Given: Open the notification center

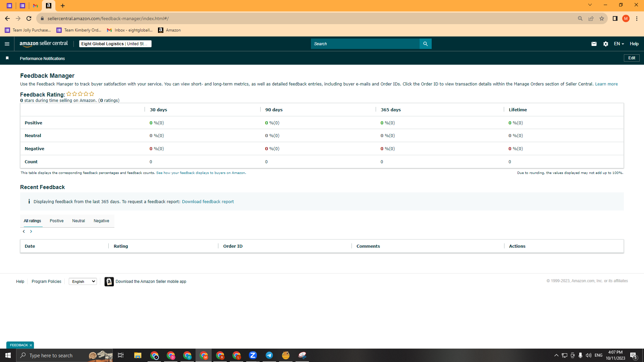Looking at the screenshot, I should [x=634, y=356].
